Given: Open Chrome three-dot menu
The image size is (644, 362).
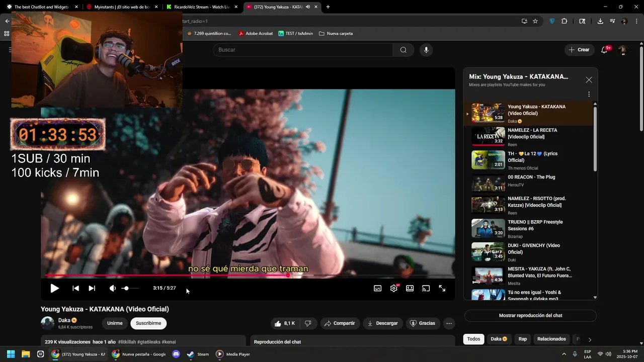Looking at the screenshot, I should 636,21.
